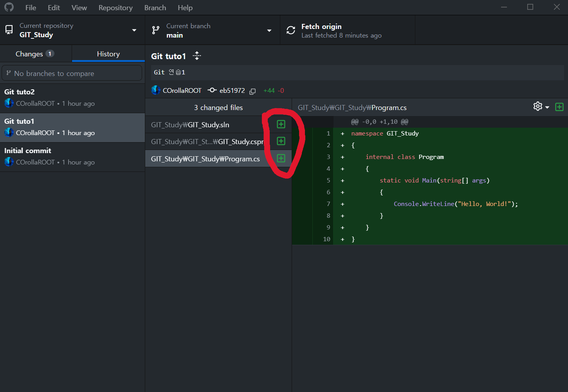Click the +44 added lines count
Viewport: 568px width, 392px height.
pyautogui.click(x=269, y=90)
